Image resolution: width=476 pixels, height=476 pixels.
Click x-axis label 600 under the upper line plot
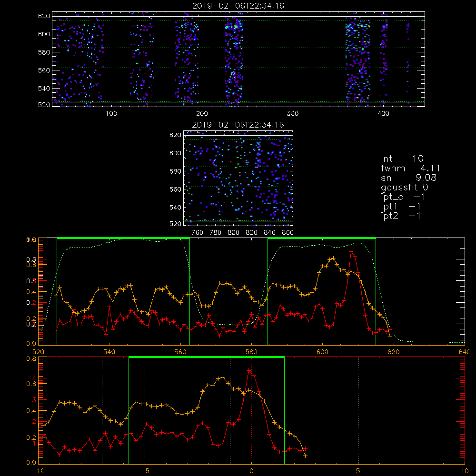(x=322, y=352)
